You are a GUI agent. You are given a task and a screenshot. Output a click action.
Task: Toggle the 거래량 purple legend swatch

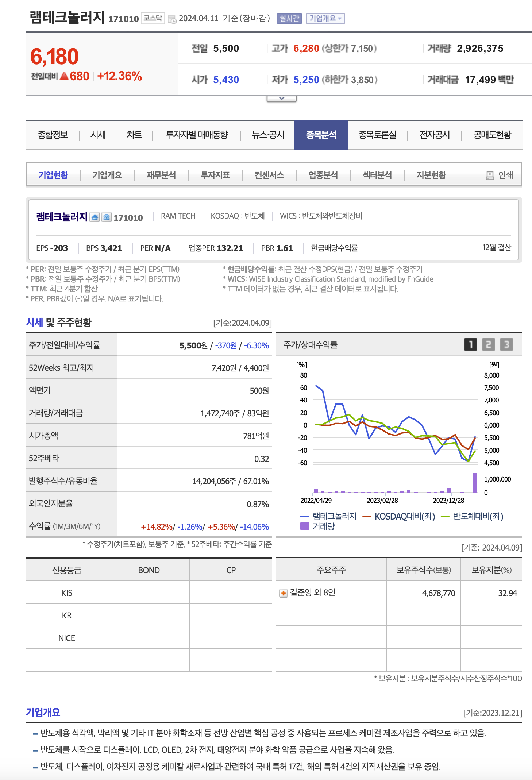[305, 526]
